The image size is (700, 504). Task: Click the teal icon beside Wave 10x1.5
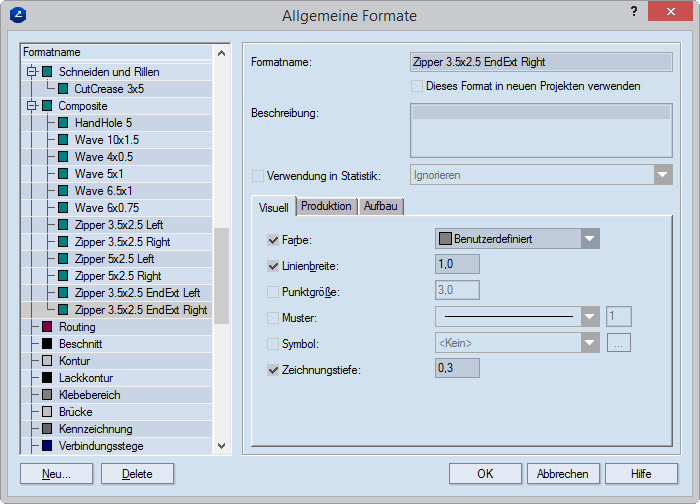point(63,140)
